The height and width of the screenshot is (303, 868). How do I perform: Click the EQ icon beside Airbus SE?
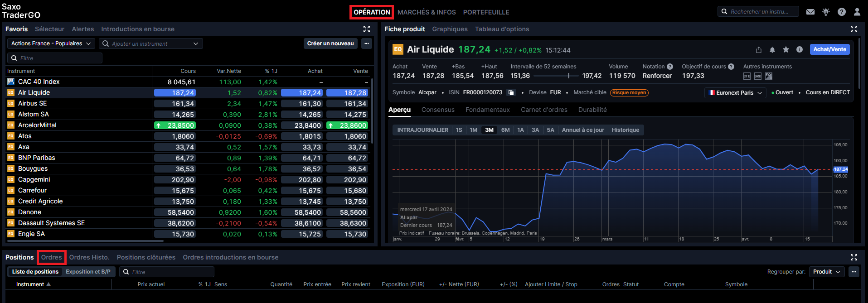tap(11, 103)
